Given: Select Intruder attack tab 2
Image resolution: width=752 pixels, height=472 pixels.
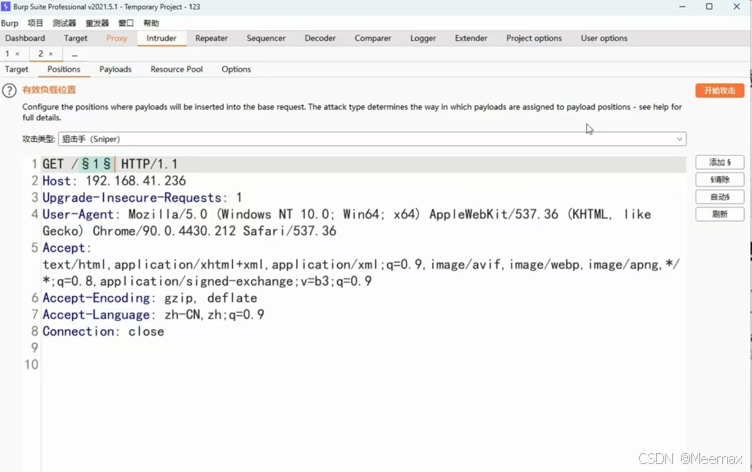Looking at the screenshot, I should 41,54.
